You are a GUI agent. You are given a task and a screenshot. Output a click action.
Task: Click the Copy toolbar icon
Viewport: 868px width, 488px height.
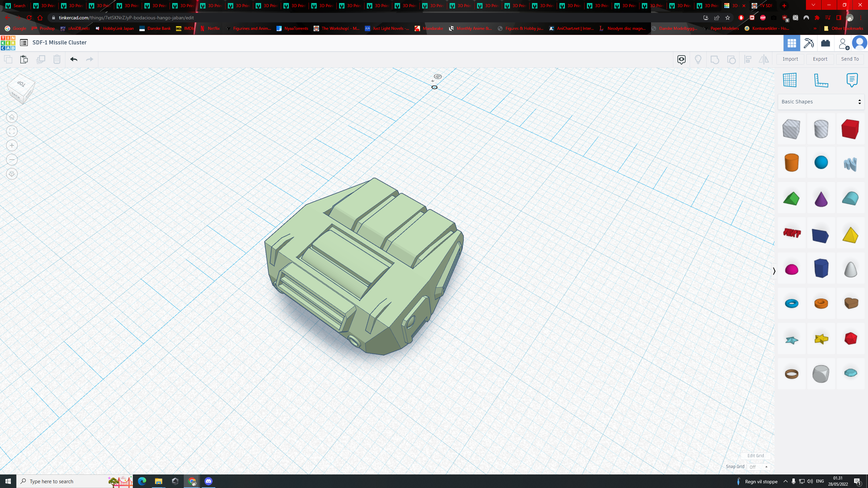click(8, 59)
